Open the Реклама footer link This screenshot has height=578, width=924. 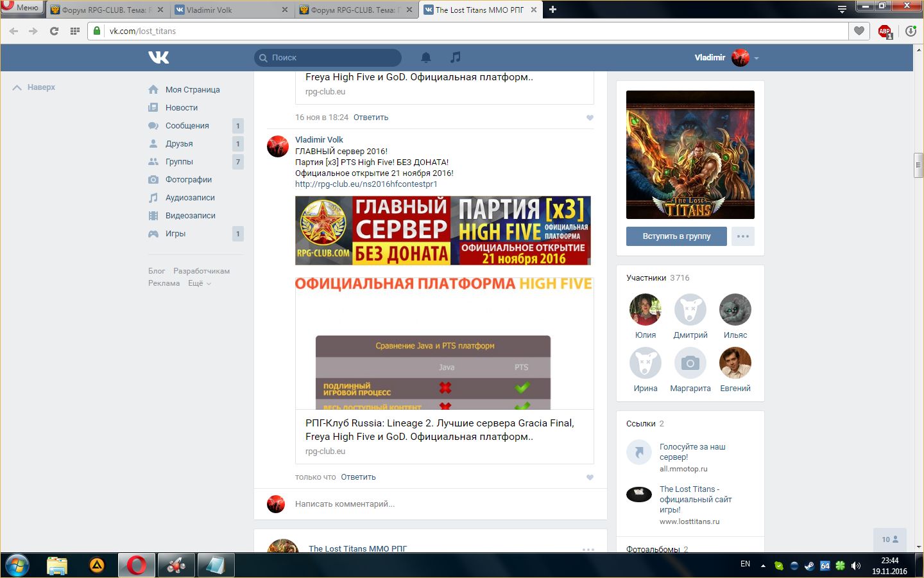164,283
